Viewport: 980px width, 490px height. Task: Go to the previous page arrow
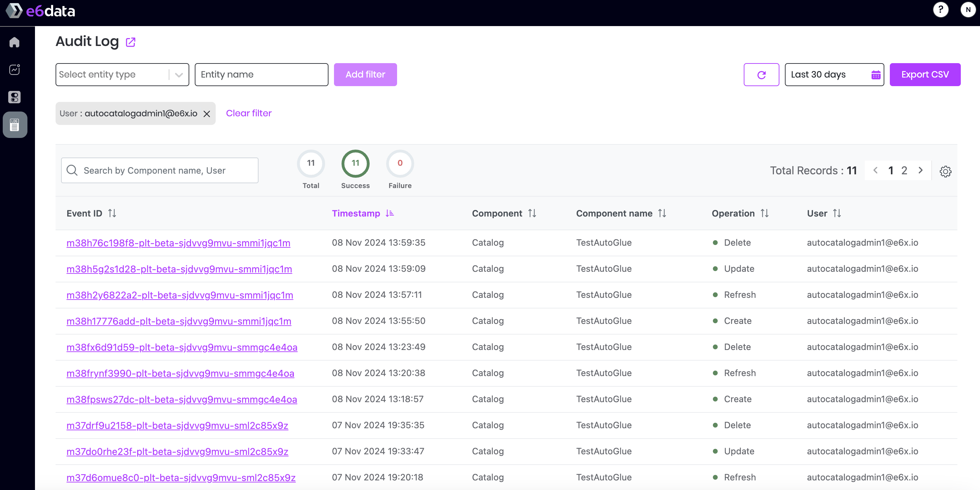click(x=875, y=170)
